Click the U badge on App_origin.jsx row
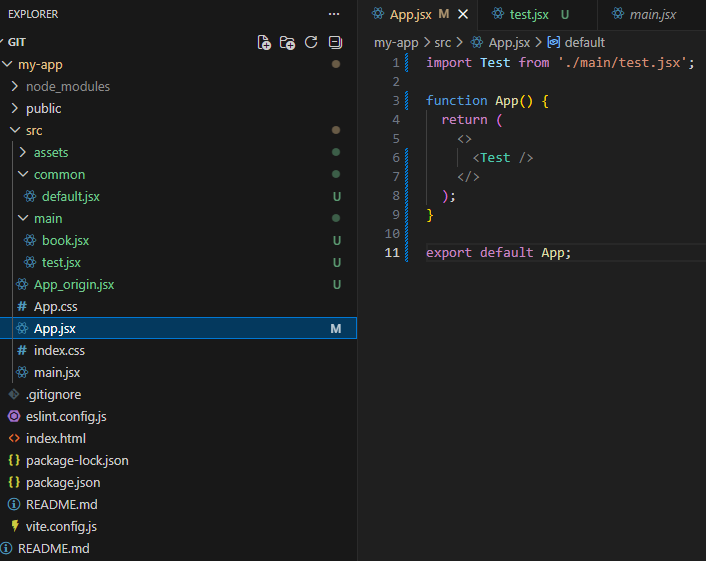This screenshot has width=706, height=561. pyautogui.click(x=336, y=285)
